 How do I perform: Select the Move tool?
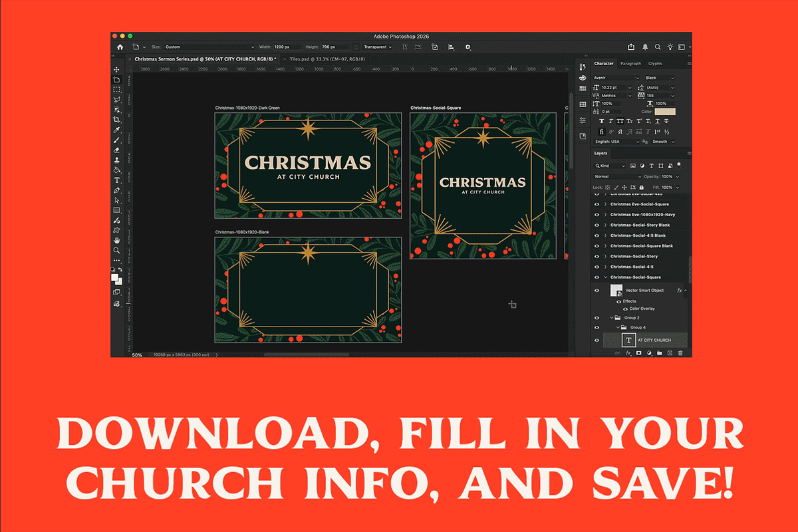click(x=117, y=70)
